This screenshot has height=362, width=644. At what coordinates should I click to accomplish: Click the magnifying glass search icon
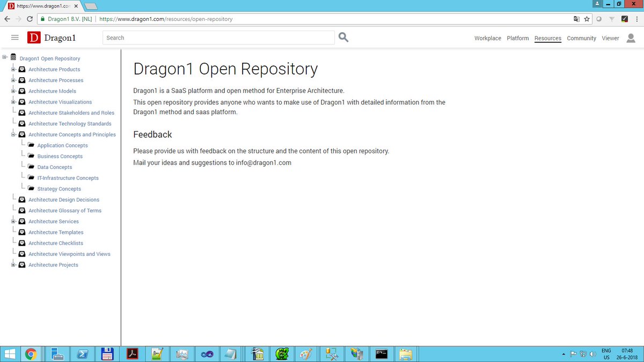coord(343,38)
